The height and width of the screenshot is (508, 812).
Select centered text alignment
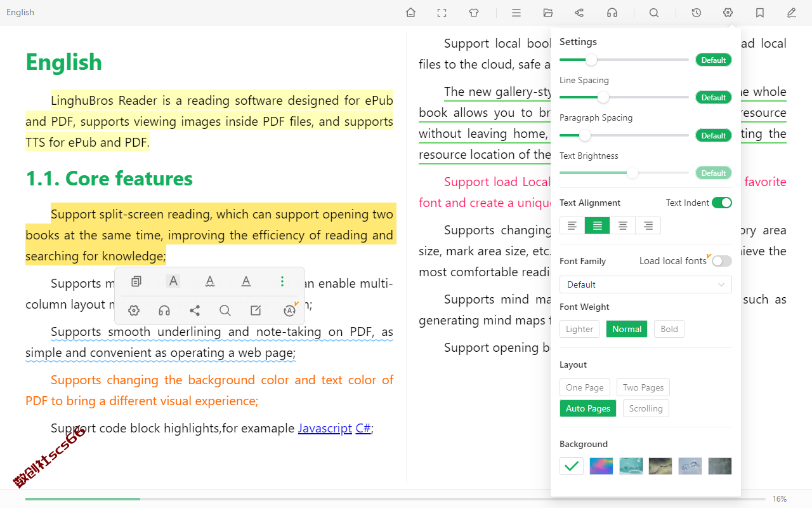(x=623, y=225)
